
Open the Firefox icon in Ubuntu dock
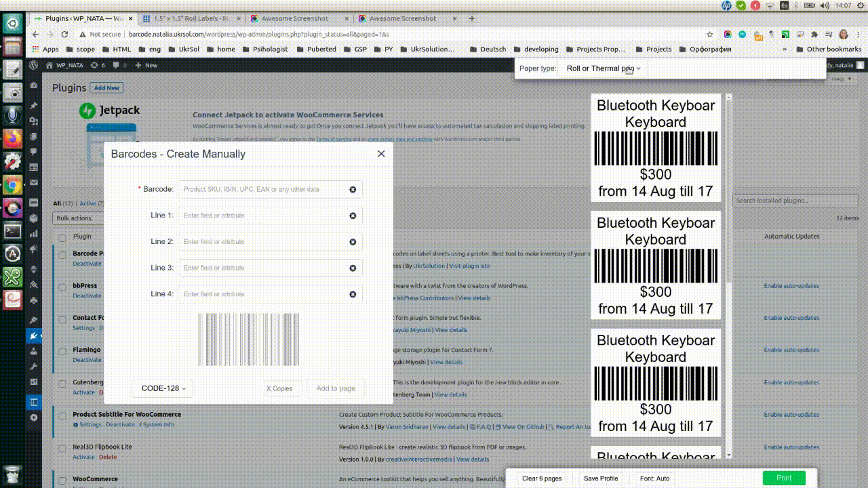coord(12,139)
